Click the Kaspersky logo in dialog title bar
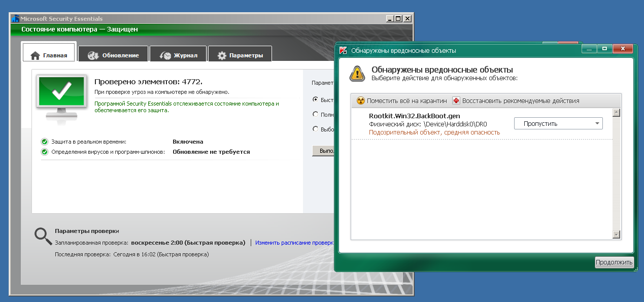 343,50
